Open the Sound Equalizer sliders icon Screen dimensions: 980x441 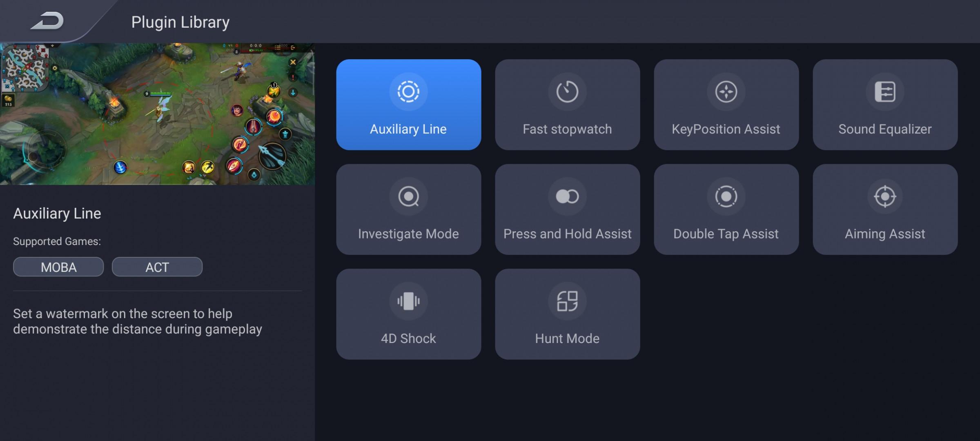tap(885, 91)
